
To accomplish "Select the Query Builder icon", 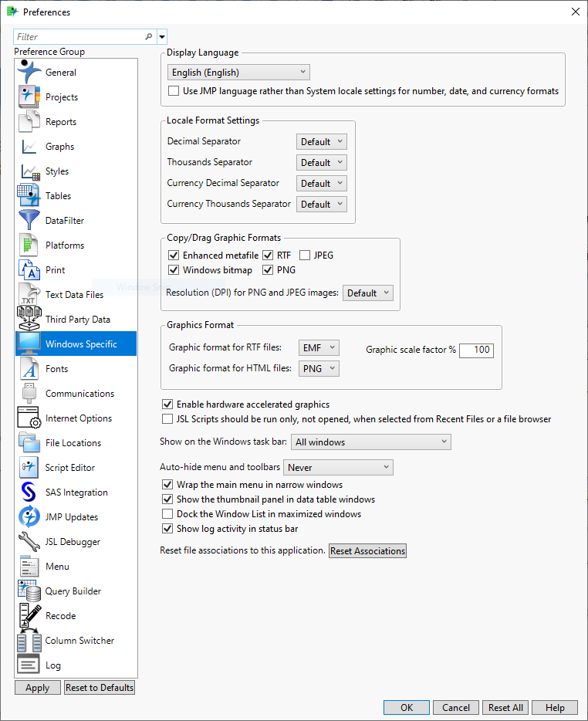I will pos(29,591).
